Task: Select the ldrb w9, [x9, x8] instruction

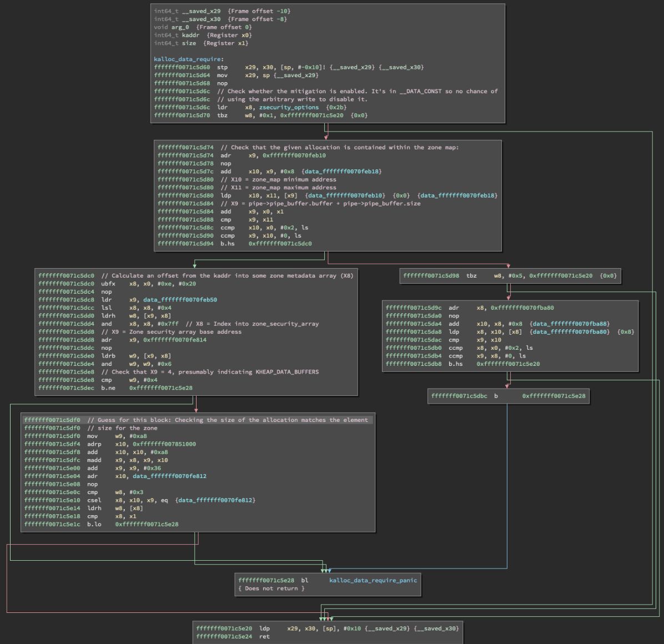Action: coord(104,356)
